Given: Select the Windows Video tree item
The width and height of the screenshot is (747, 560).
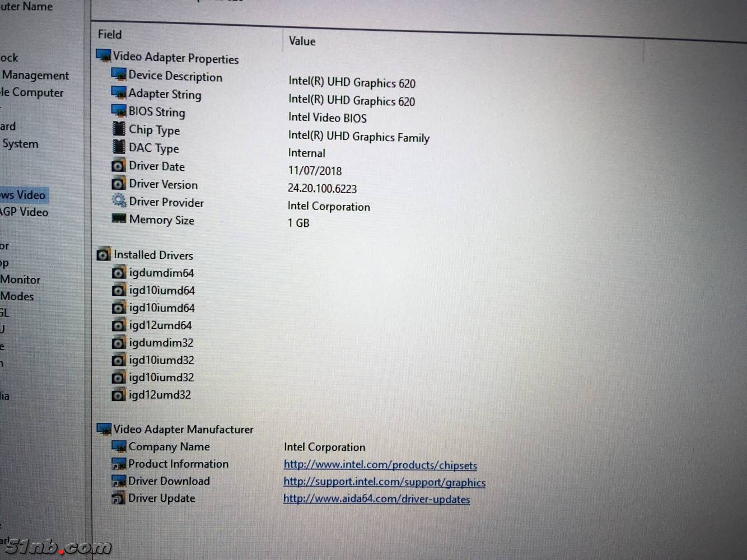Looking at the screenshot, I should coord(23,195).
